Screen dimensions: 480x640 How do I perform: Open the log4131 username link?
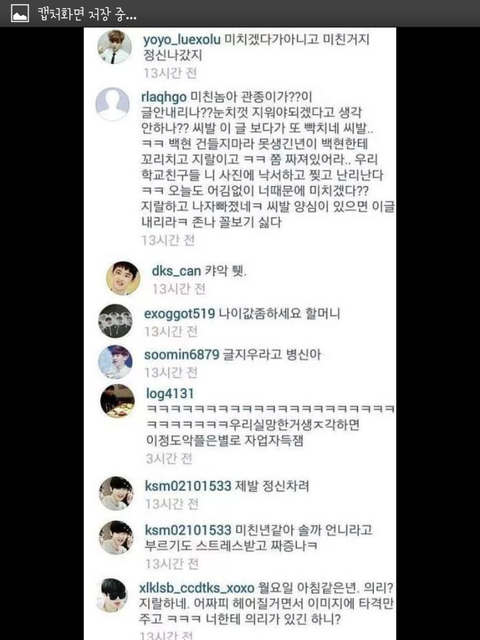[170, 394]
